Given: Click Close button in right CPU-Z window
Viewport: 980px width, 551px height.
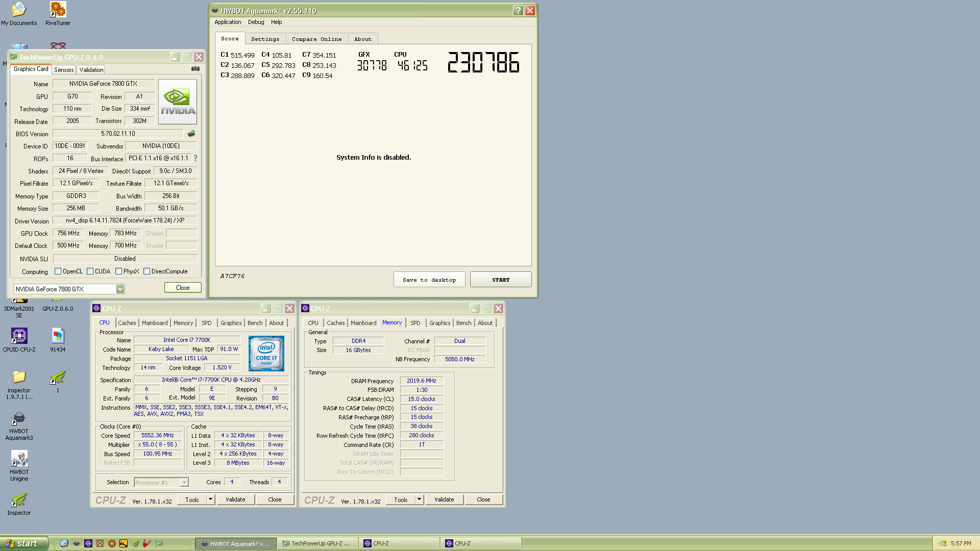Looking at the screenshot, I should [483, 499].
